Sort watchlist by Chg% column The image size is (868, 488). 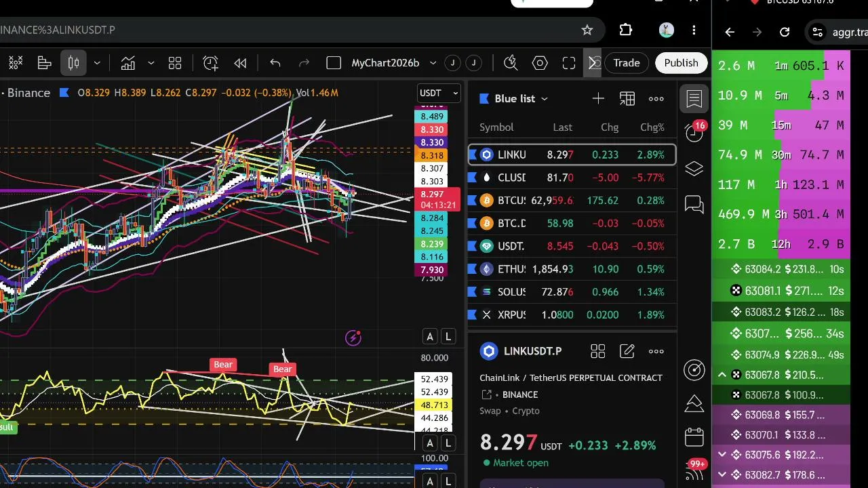[x=652, y=127]
